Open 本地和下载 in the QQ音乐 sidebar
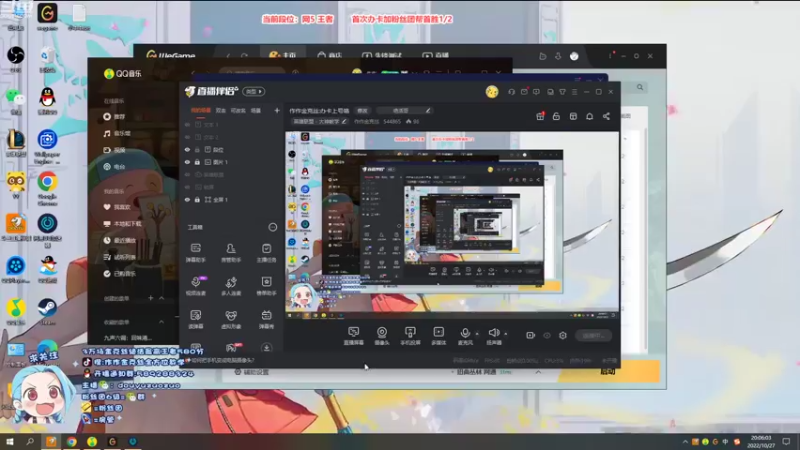 [122, 223]
